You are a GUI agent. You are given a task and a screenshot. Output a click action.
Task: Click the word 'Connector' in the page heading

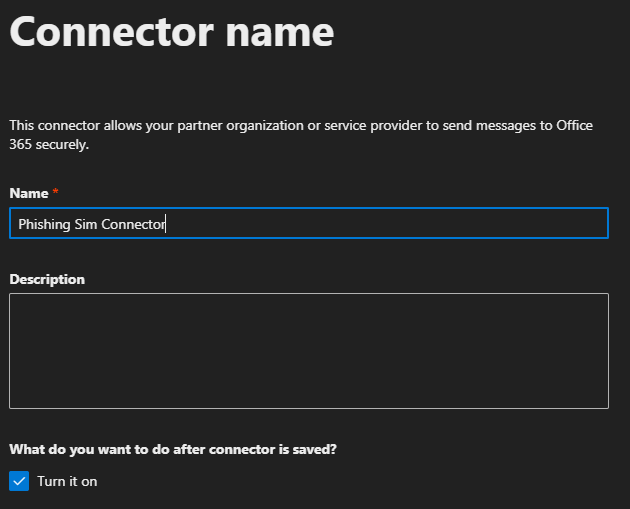coord(112,32)
